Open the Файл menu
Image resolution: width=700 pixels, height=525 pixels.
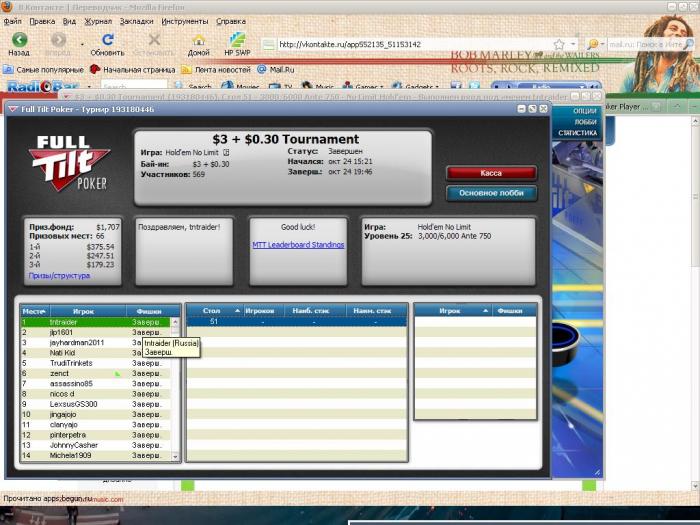click(x=12, y=21)
